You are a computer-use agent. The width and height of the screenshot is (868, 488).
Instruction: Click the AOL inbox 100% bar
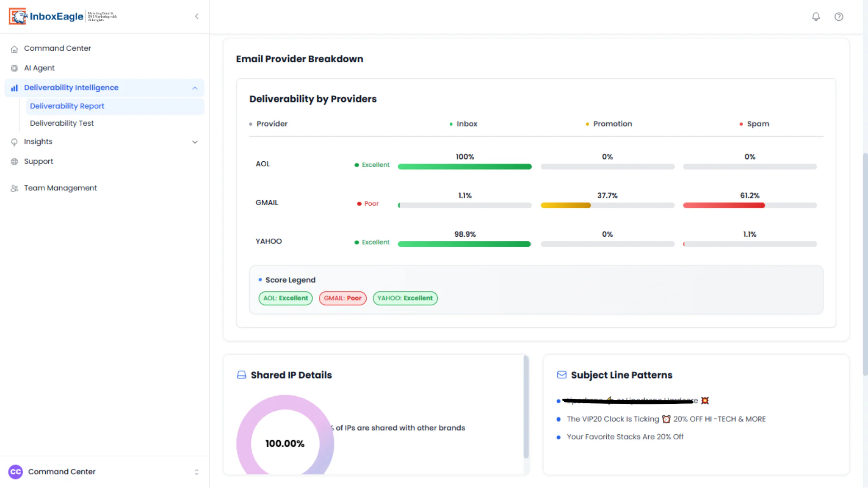pos(465,167)
